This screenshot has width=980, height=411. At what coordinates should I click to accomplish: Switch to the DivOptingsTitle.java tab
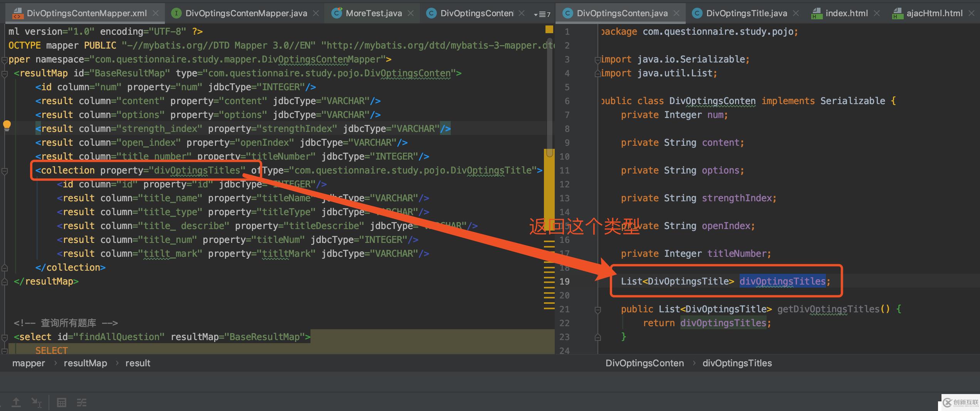pos(746,13)
